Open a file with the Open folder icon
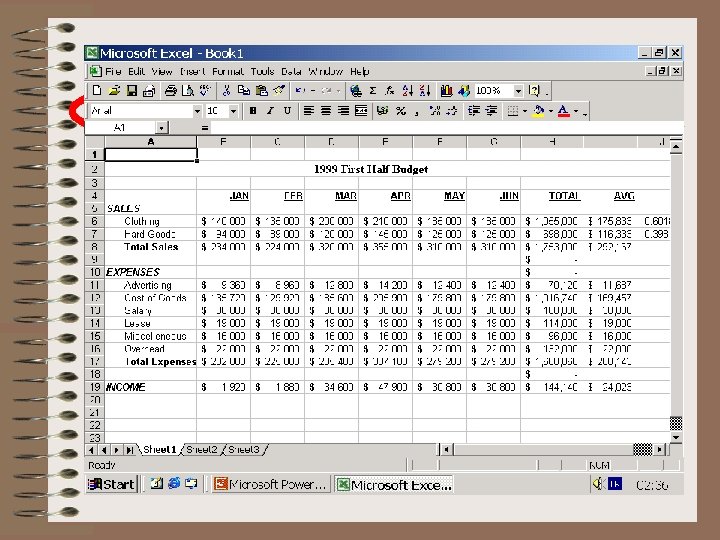This screenshot has width=720, height=540. 114,90
